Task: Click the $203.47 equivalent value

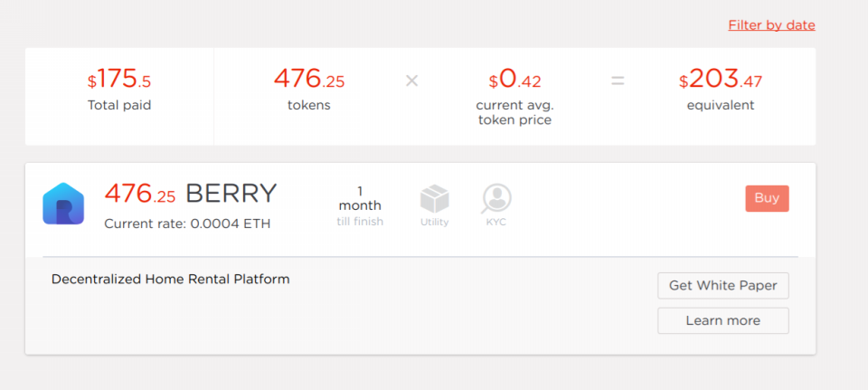Action: coord(721,80)
